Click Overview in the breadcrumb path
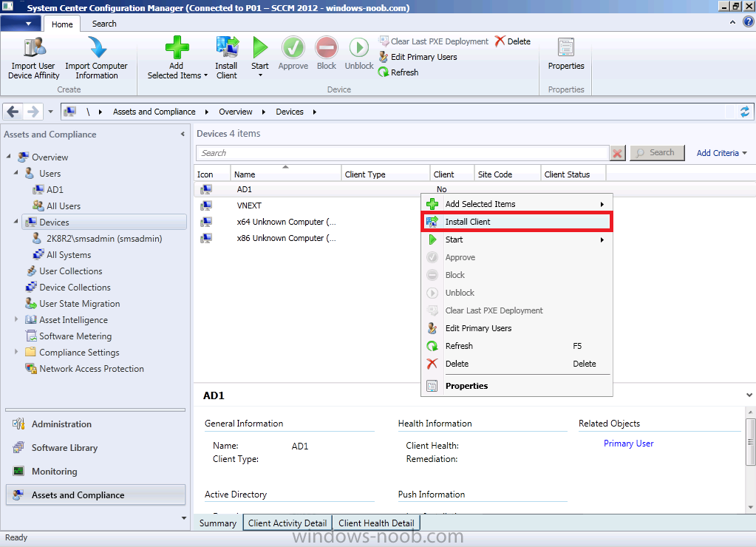 click(x=235, y=112)
